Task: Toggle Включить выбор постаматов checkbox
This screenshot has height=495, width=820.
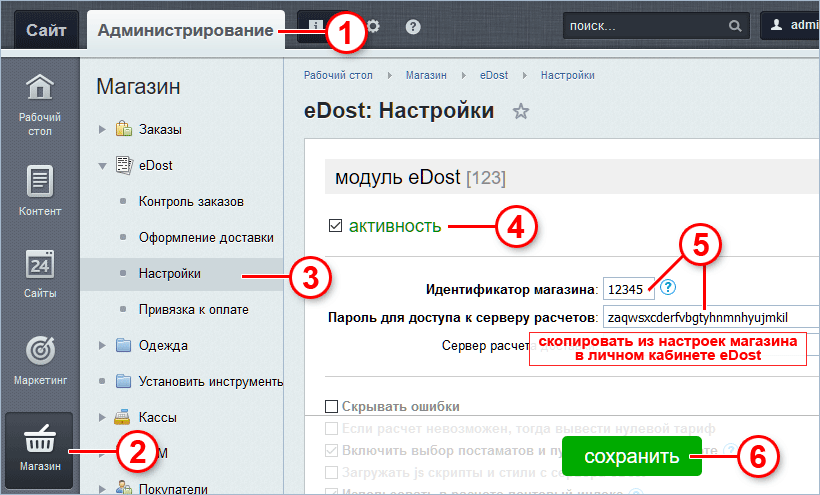Action: click(x=332, y=451)
